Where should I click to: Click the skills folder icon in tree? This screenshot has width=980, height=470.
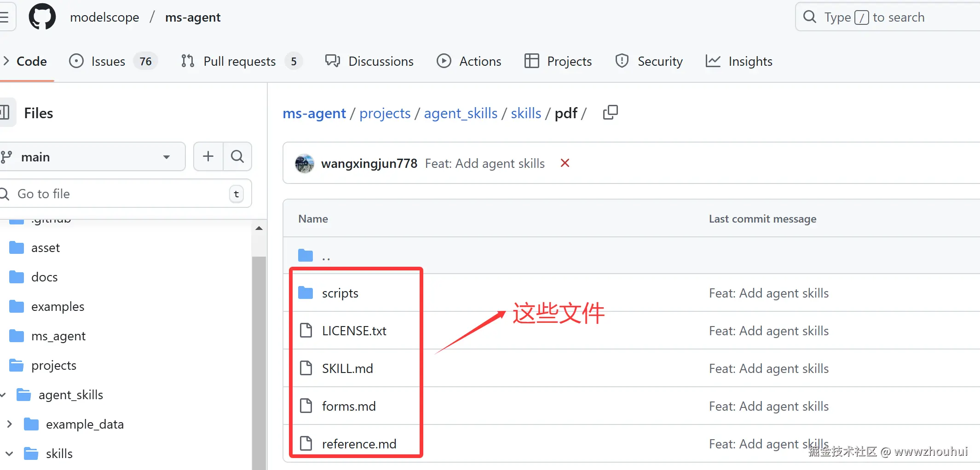pyautogui.click(x=31, y=453)
